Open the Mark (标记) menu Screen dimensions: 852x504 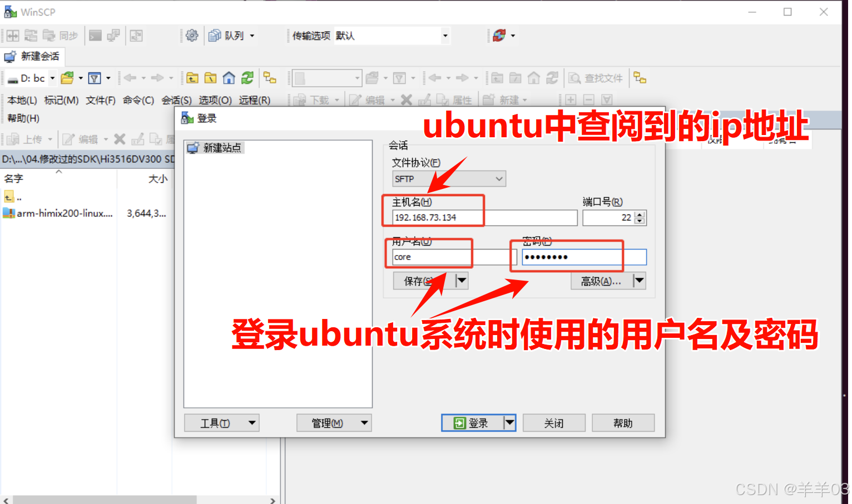[61, 100]
